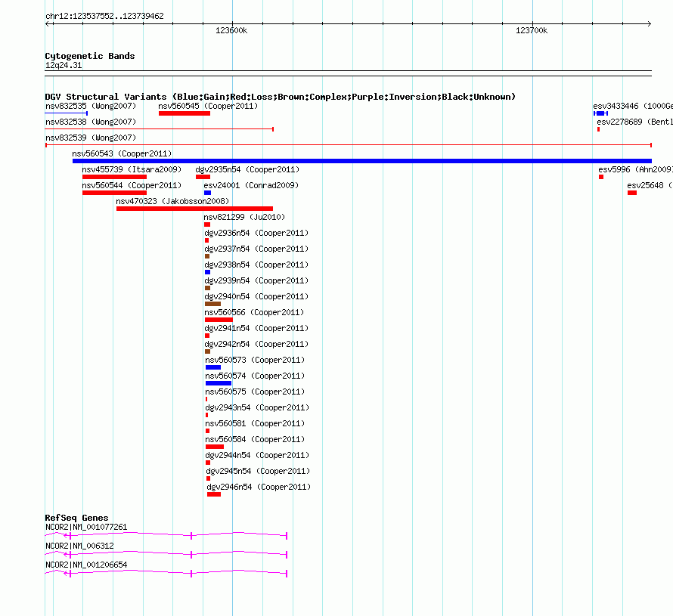Click the red nsv560584 loss bar
The width and height of the screenshot is (673, 616).
[215, 447]
